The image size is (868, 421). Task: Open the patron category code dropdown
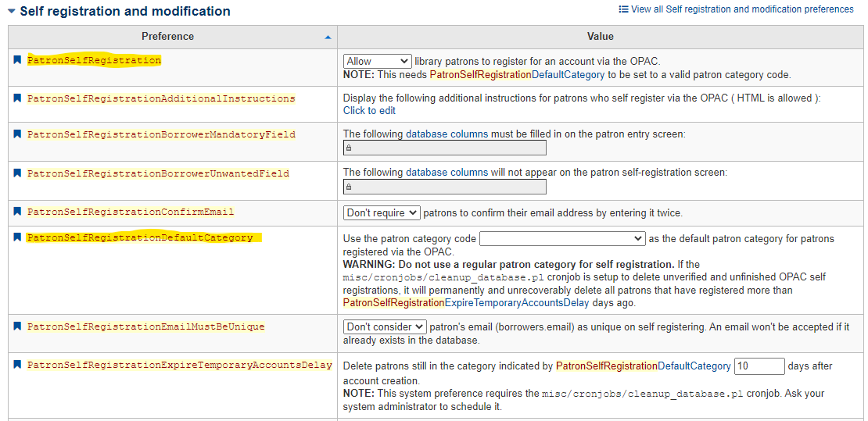562,238
